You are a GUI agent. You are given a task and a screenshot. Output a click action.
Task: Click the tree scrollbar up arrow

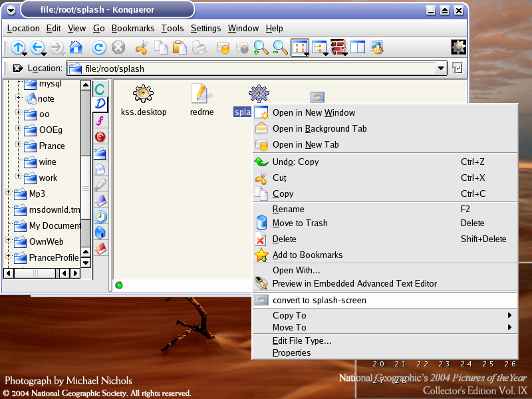[x=86, y=85]
